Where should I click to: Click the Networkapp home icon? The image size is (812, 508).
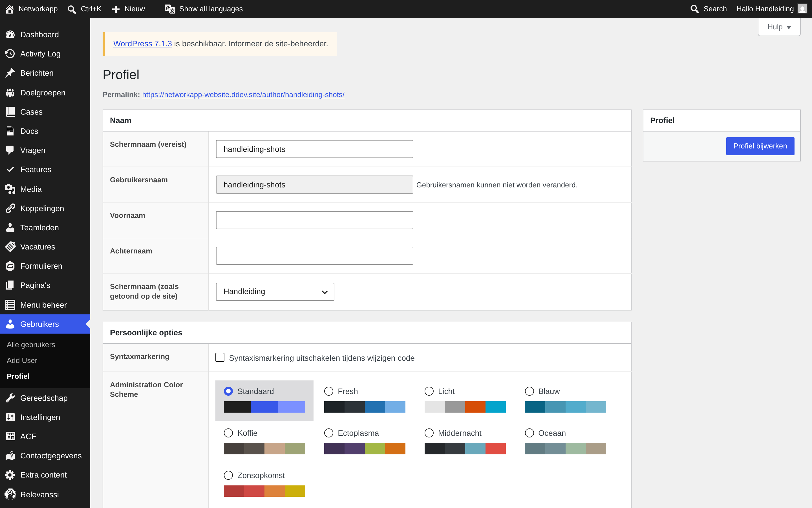9,9
